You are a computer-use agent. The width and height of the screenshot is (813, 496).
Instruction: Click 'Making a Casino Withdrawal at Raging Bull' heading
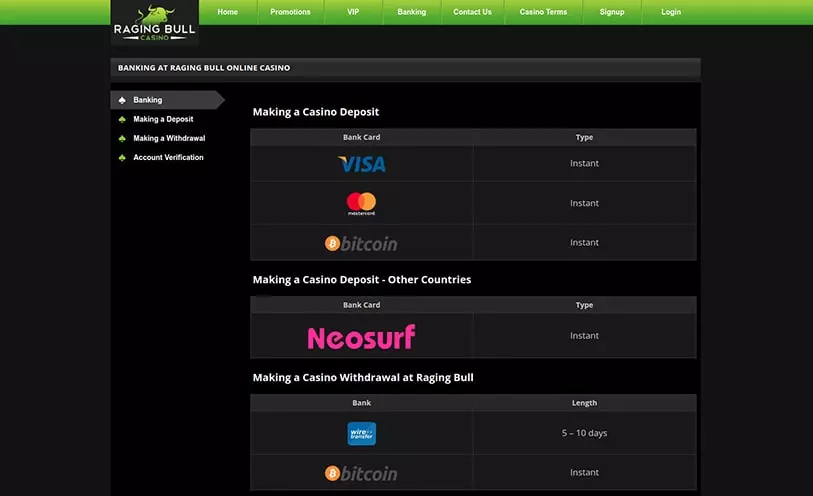pyautogui.click(x=363, y=378)
